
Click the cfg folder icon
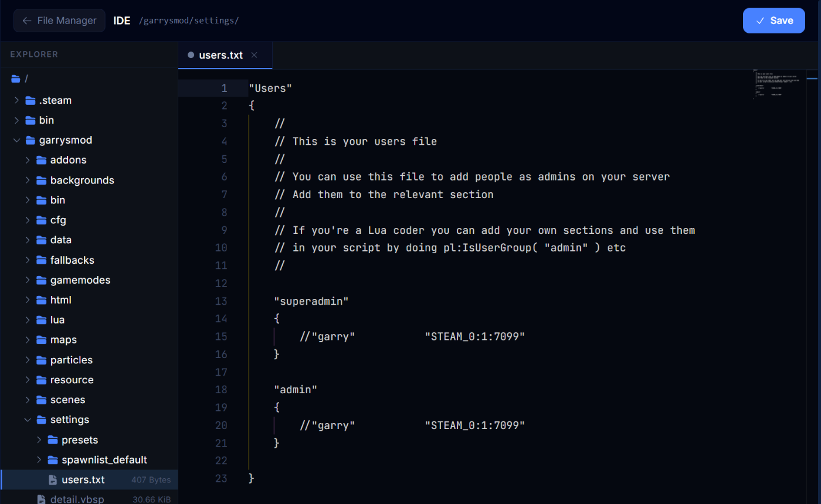point(42,220)
